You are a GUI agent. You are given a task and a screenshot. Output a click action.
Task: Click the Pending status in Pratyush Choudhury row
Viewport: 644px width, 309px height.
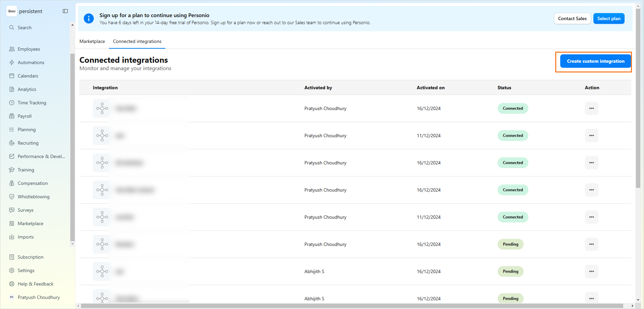(x=510, y=244)
